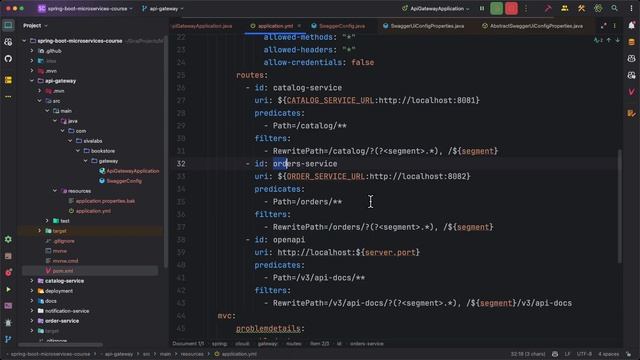This screenshot has height=360, width=640.
Task: Open the crossed tools icon in top toolbar
Action: pos(581,9)
